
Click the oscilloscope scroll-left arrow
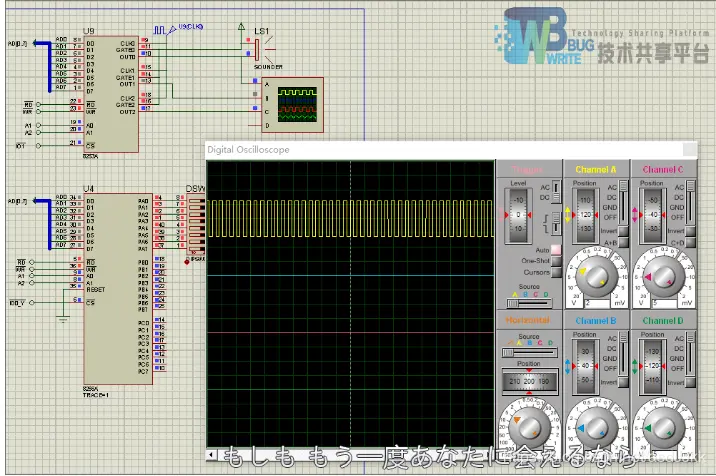pos(211,455)
